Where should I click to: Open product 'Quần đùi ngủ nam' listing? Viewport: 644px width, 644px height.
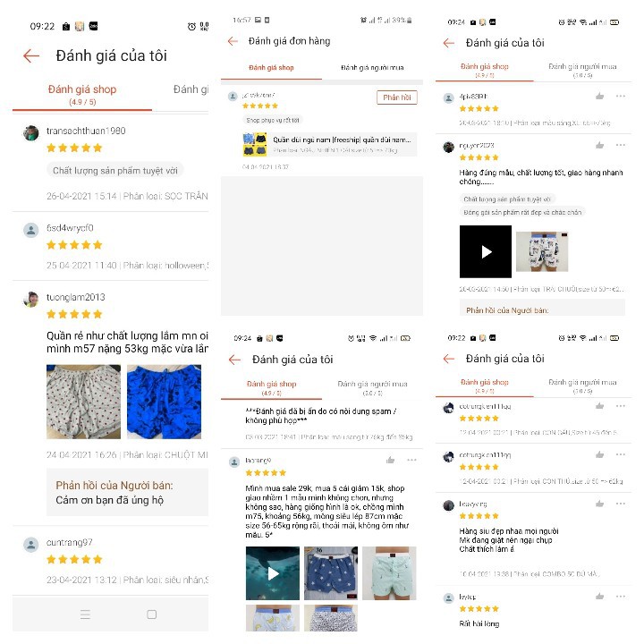330,144
